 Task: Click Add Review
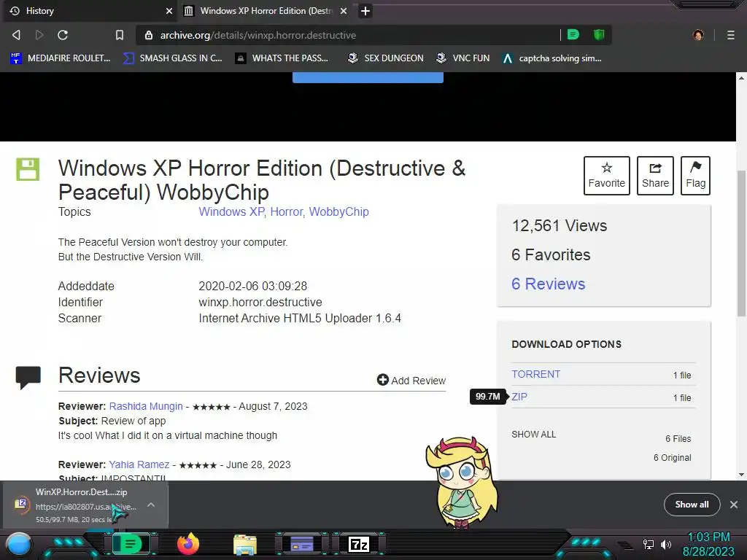(x=411, y=380)
